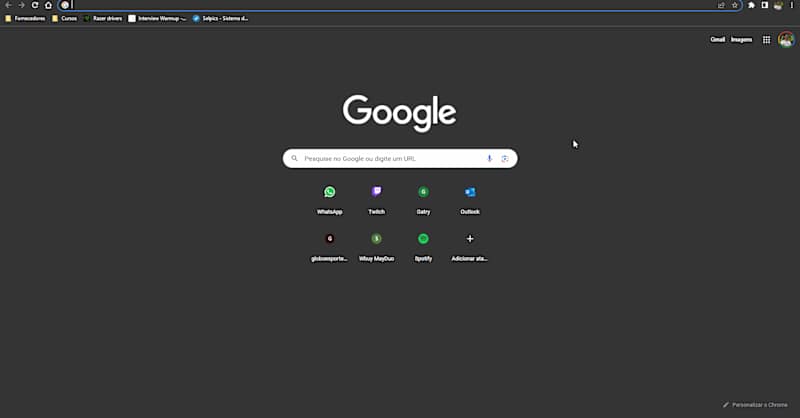Open the Outlook shortcut
The height and width of the screenshot is (418, 800).
pyautogui.click(x=470, y=200)
